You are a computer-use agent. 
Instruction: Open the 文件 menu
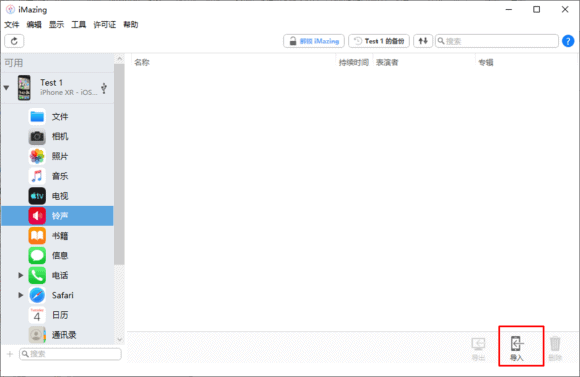[11, 25]
